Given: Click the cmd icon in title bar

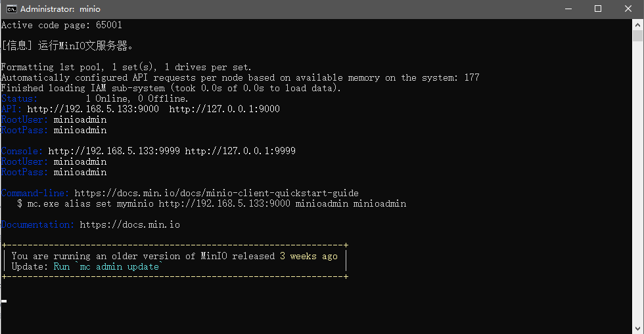Looking at the screenshot, I should [11, 9].
